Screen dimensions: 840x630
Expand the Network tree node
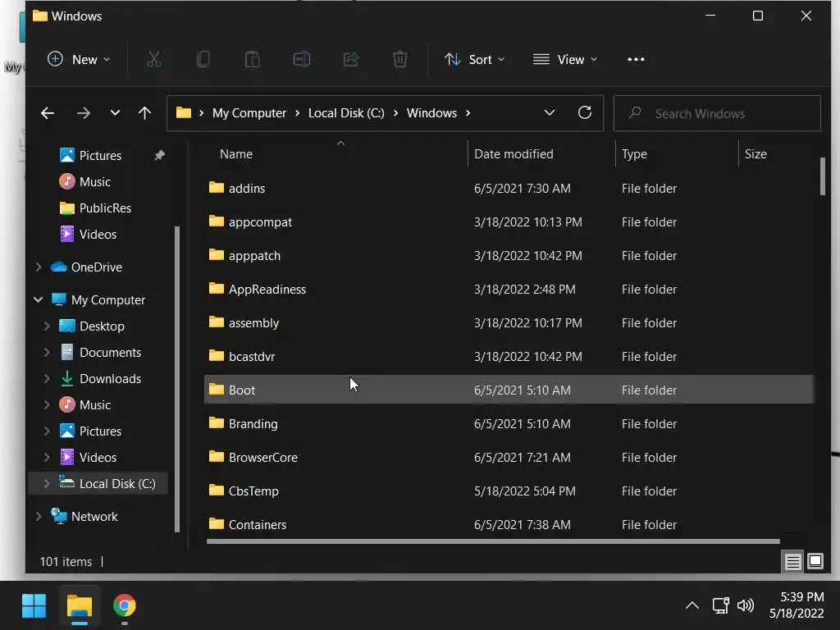tap(39, 517)
